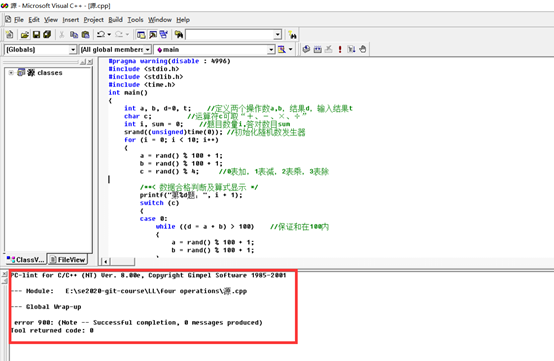
Task: Click the Undo arrow icon
Action: [101, 35]
